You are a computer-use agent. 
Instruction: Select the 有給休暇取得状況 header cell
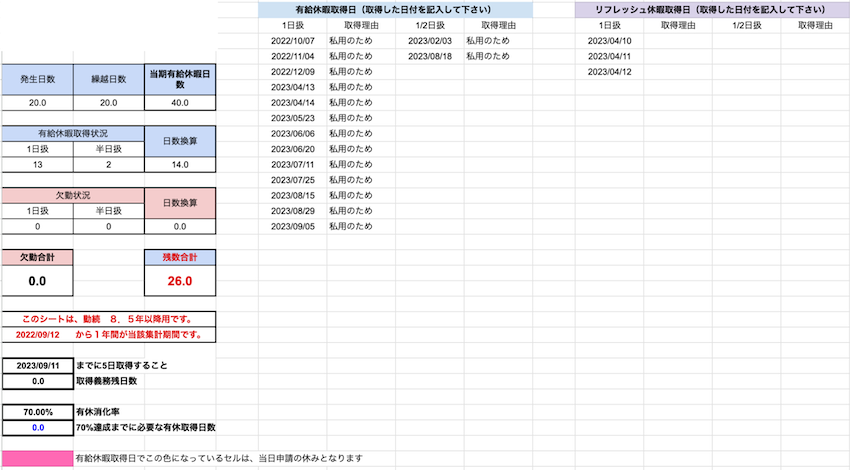72,133
